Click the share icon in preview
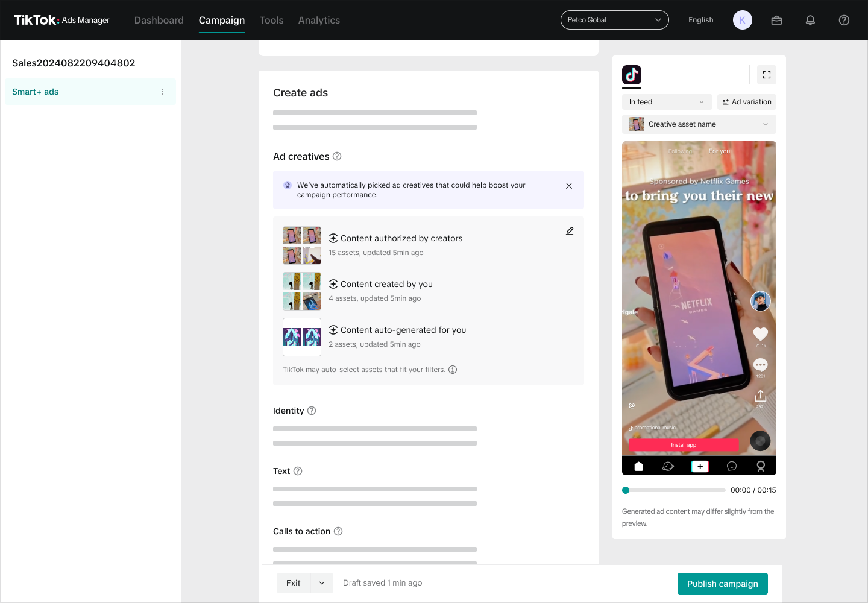 click(x=761, y=396)
